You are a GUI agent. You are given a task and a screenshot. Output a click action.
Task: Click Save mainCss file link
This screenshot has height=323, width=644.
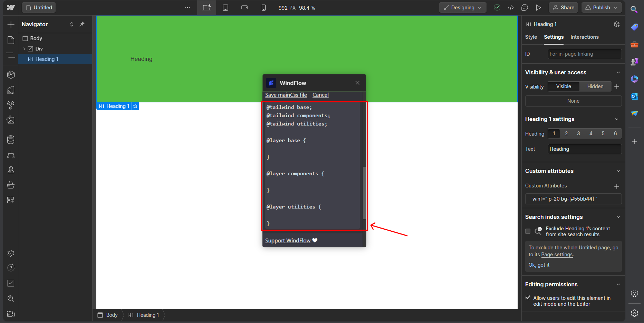point(286,95)
